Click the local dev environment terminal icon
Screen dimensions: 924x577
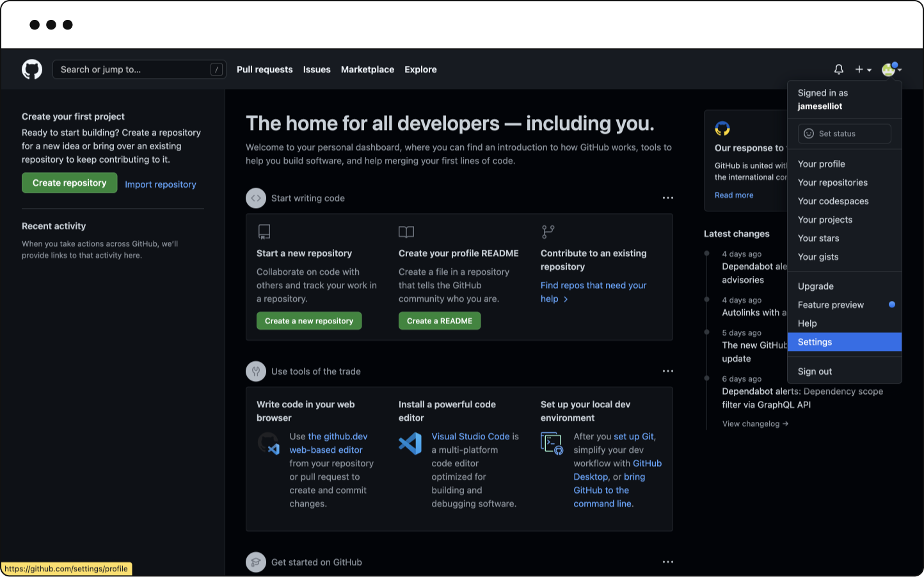point(552,443)
